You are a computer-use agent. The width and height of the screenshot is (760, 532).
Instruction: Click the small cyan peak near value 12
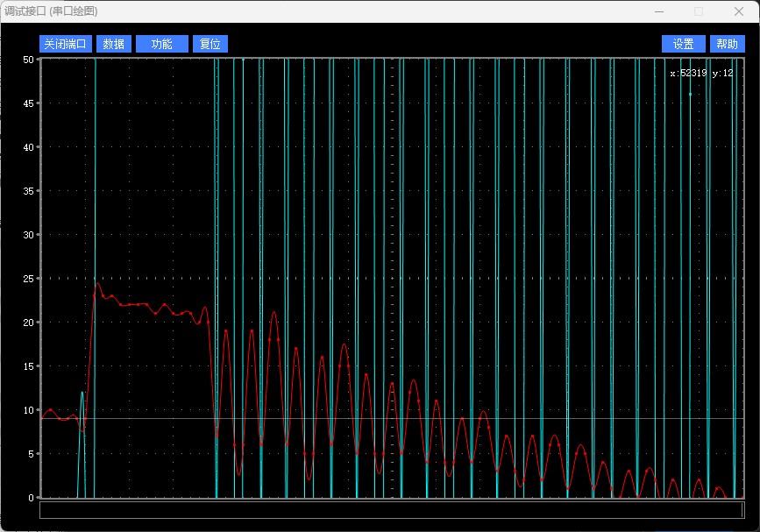point(82,394)
